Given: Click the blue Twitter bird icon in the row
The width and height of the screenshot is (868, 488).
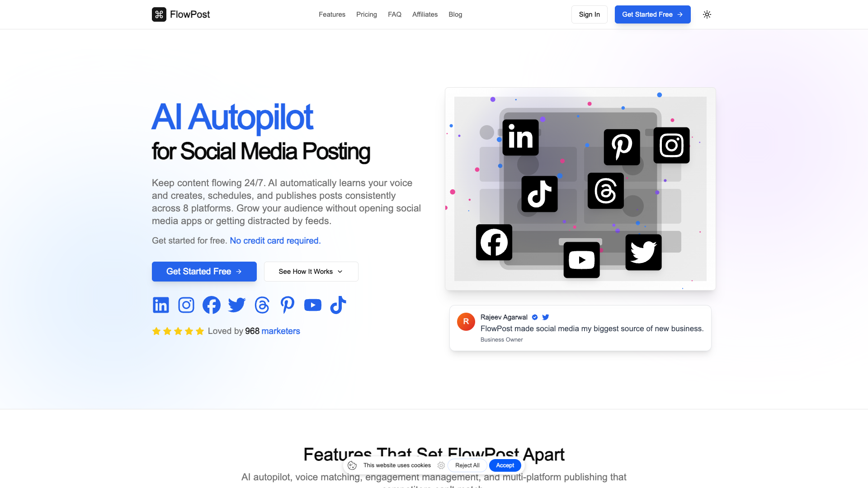Looking at the screenshot, I should pos(237,305).
